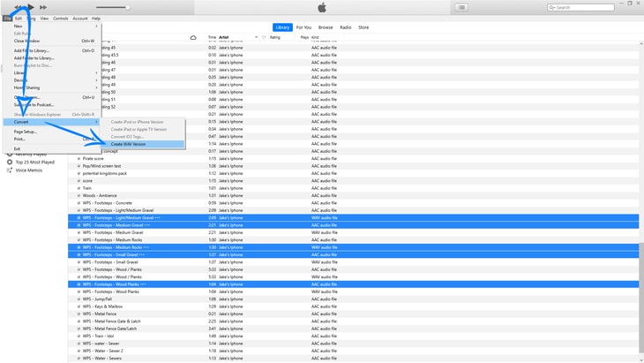Image resolution: width=644 pixels, height=363 pixels.
Task: Uncheck WPS - Metal Fence Gate & Latch checkbox
Action: [79, 321]
